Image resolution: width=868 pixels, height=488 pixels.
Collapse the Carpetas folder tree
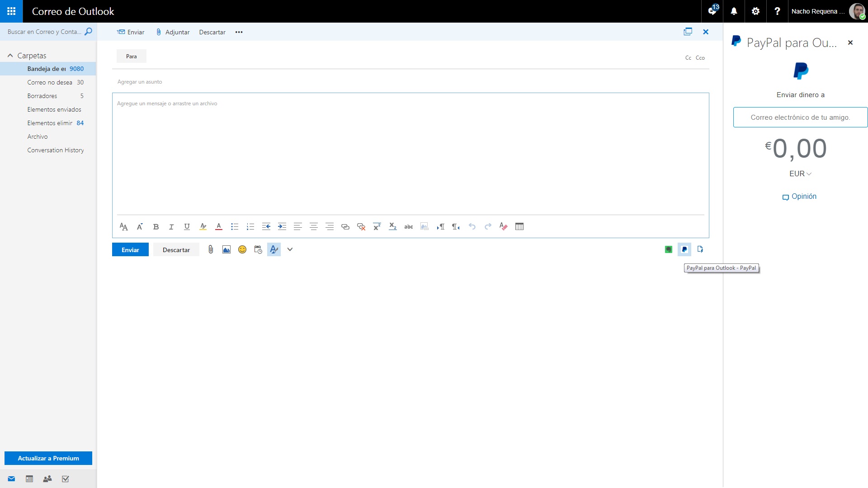point(10,56)
